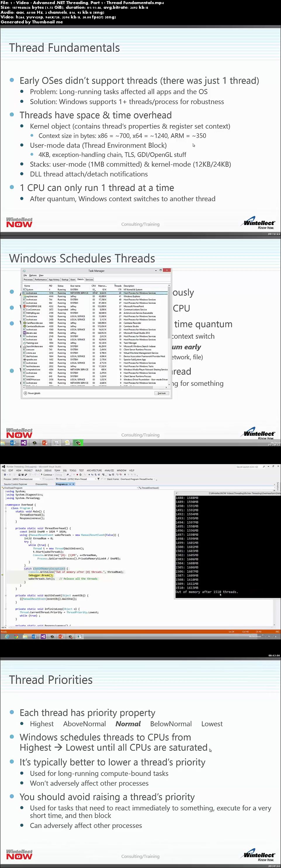The width and height of the screenshot is (281, 868).
Task: Select the Taskmgr.exe process row
Action: point(95,343)
